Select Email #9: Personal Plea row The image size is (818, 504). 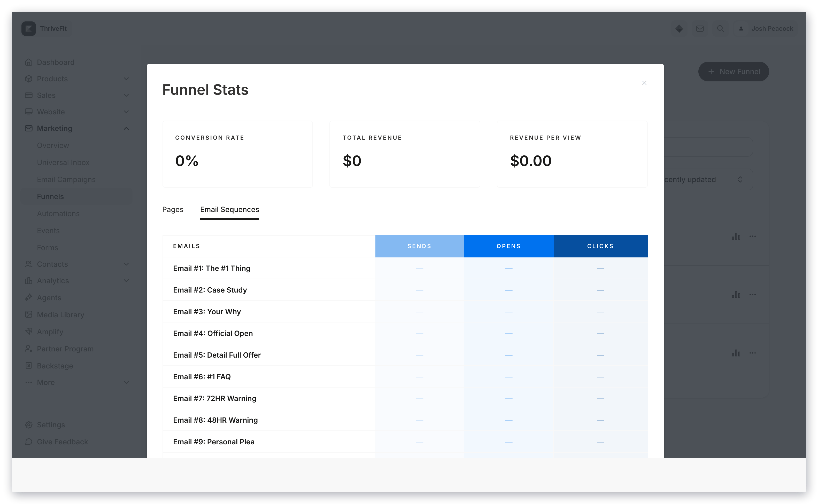(405, 441)
